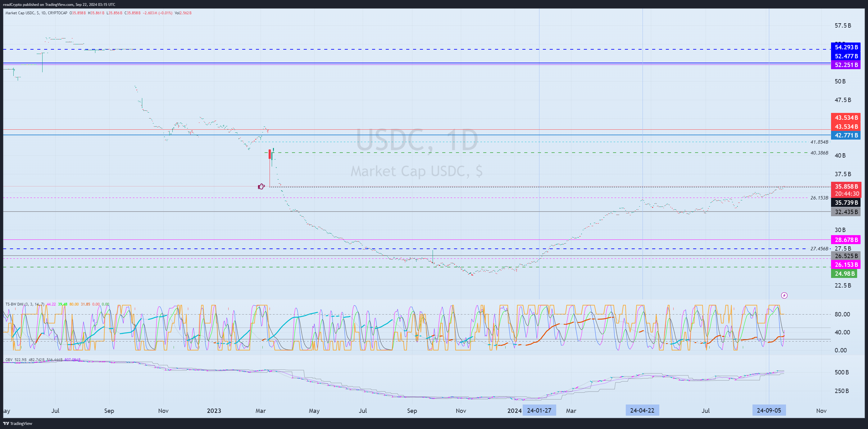This screenshot has width=868, height=429.
Task: Click the OBV indicator title
Action: (x=9, y=360)
